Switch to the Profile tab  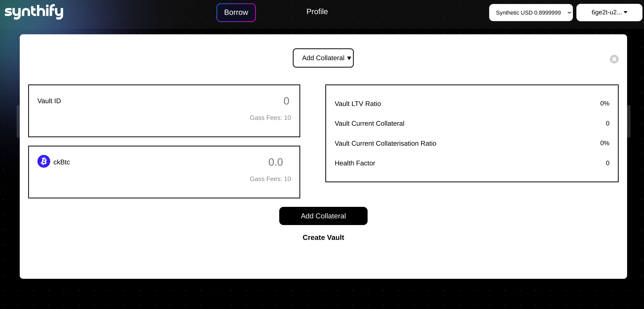[317, 12]
